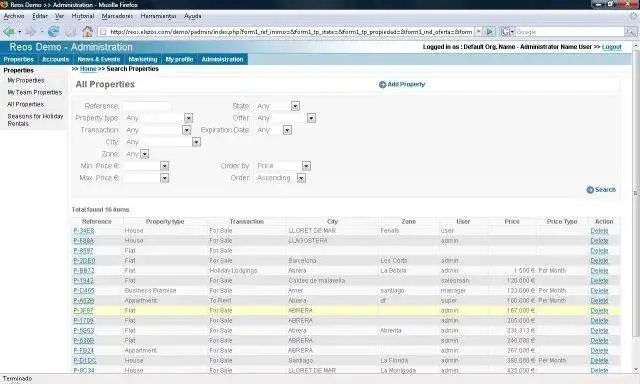Open highlighted property reference P-3E97
Screen dimensions: 640x384
pyautogui.click(x=83, y=311)
